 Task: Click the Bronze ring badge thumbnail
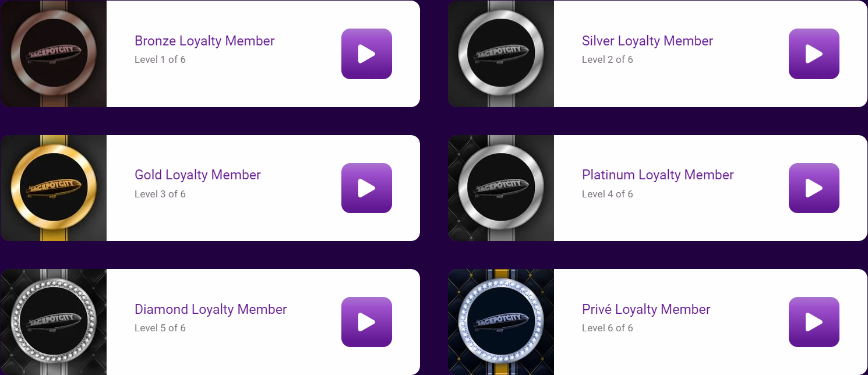pyautogui.click(x=54, y=54)
